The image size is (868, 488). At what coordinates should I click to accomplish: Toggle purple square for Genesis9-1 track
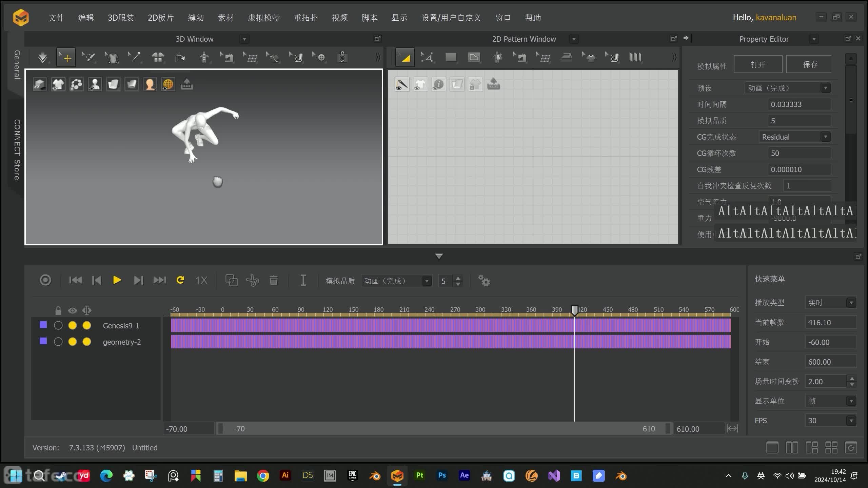[43, 325]
